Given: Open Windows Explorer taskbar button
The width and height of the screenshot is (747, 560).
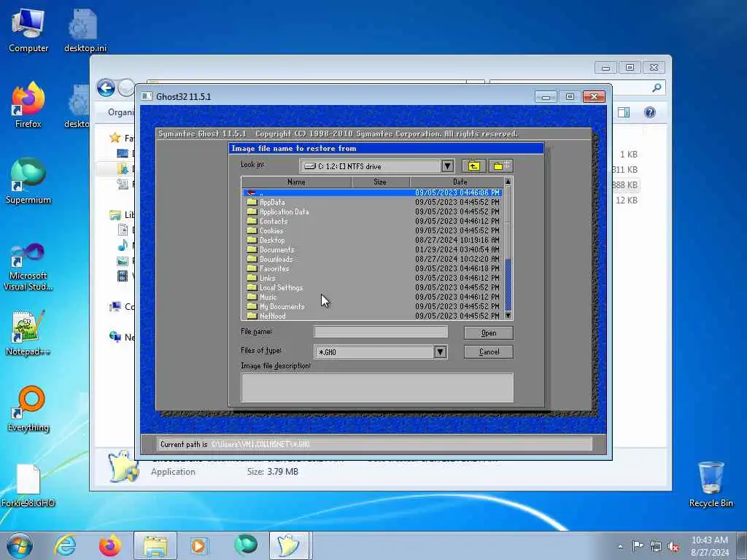Looking at the screenshot, I should click(155, 545).
